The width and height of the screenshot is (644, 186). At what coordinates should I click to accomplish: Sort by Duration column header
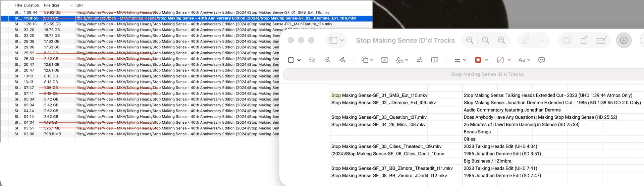tap(32, 5)
